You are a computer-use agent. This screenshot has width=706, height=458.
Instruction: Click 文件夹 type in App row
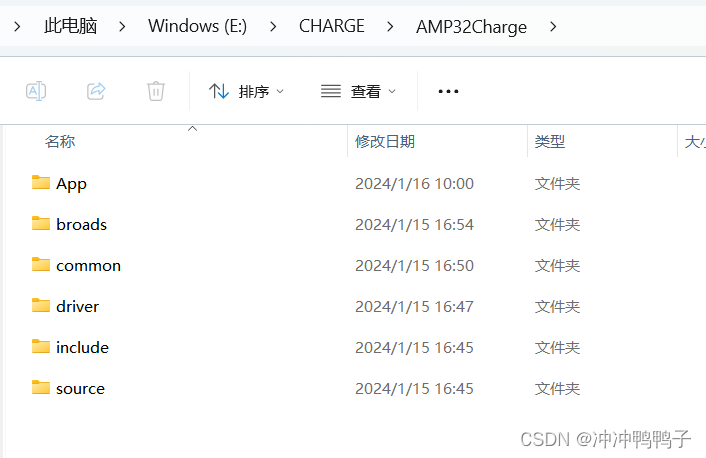pyautogui.click(x=557, y=184)
